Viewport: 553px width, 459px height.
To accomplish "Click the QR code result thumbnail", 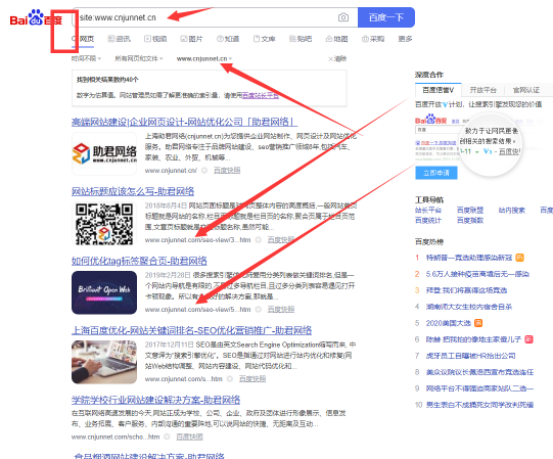I will tap(104, 223).
